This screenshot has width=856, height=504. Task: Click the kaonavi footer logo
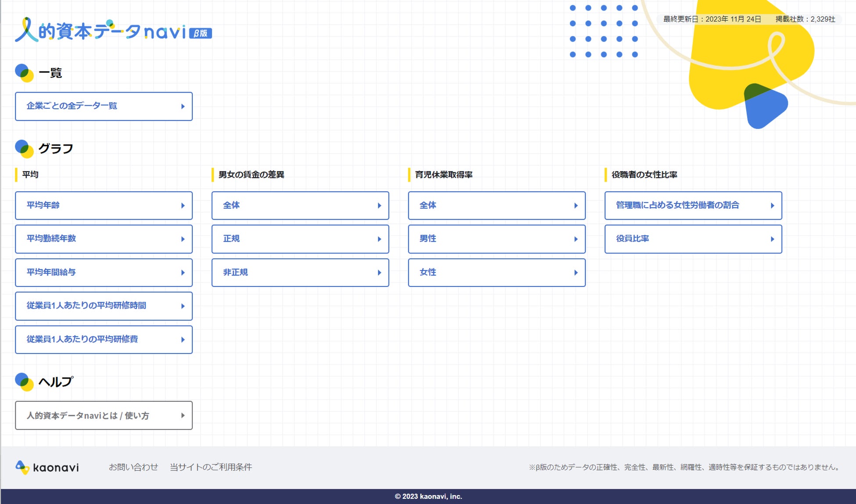[47, 467]
